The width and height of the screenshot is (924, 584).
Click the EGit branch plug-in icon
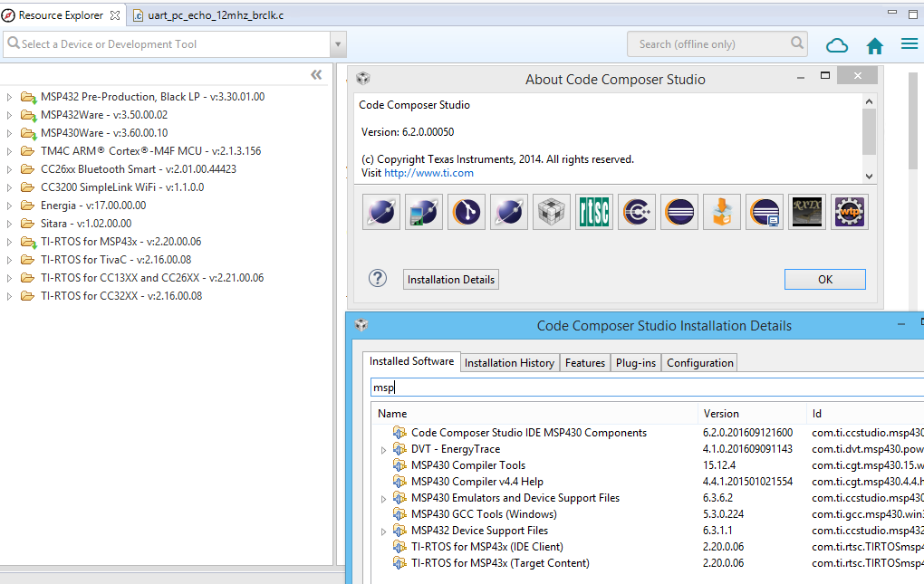point(467,212)
